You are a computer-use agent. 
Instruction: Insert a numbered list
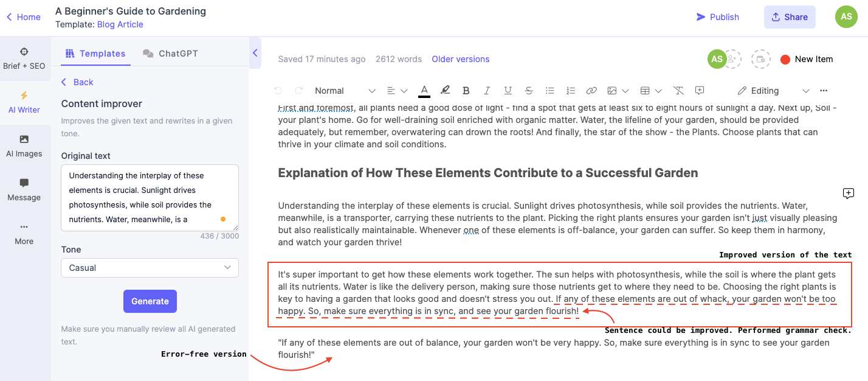click(570, 91)
